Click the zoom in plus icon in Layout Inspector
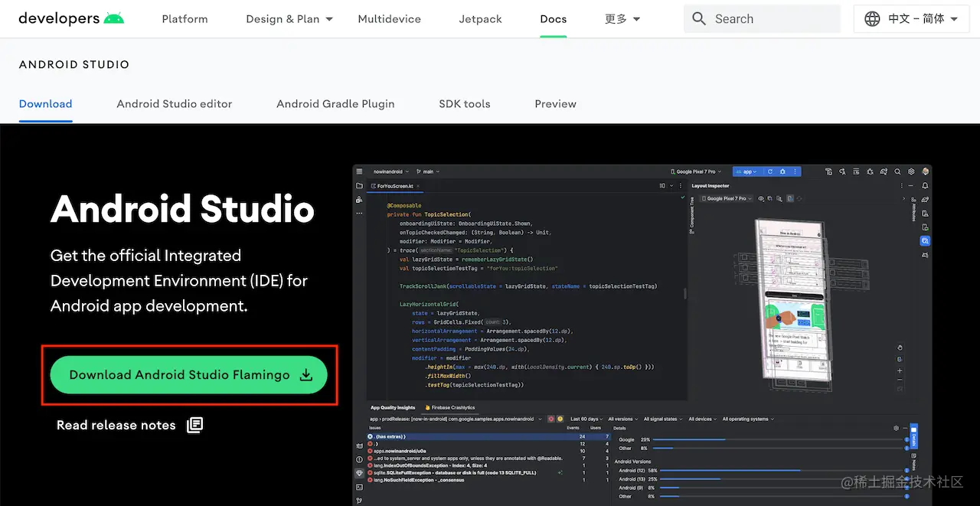The width and height of the screenshot is (980, 506). [x=900, y=370]
